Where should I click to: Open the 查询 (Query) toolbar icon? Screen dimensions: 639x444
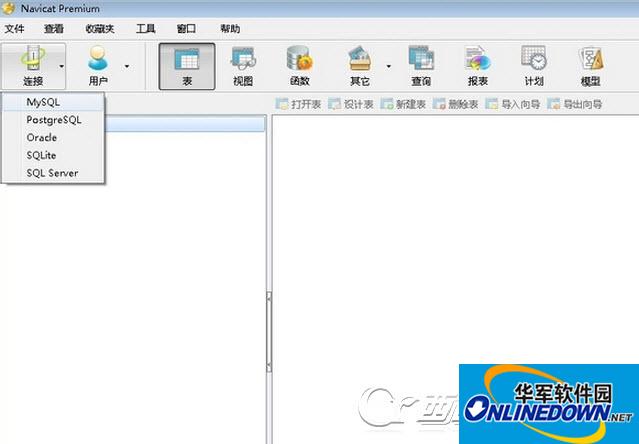[x=421, y=65]
